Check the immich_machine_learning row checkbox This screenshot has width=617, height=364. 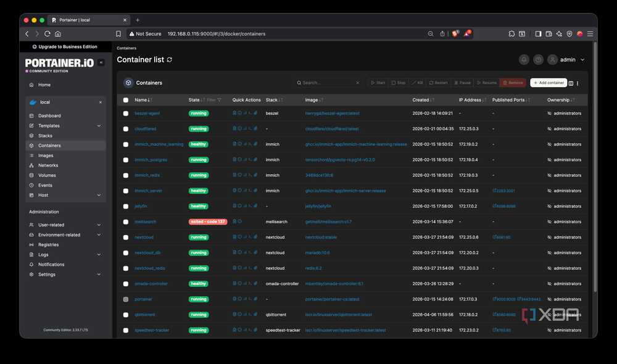125,144
